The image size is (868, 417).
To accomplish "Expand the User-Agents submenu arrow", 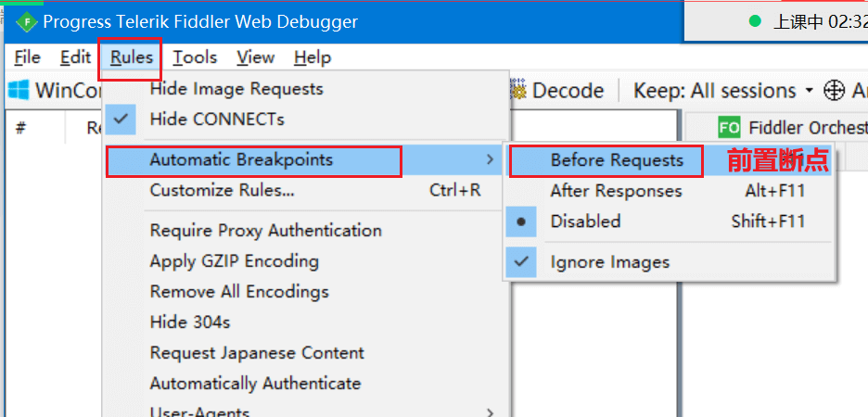I will 490,412.
